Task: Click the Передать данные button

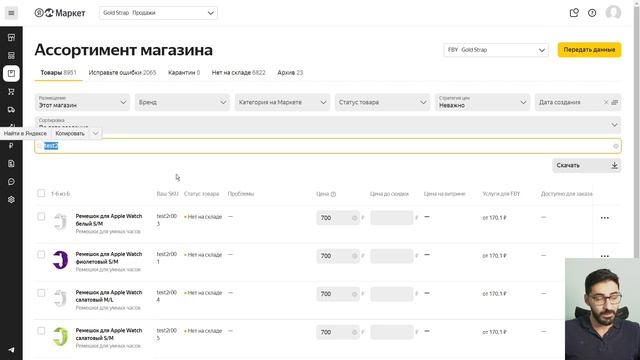Action: tap(589, 50)
